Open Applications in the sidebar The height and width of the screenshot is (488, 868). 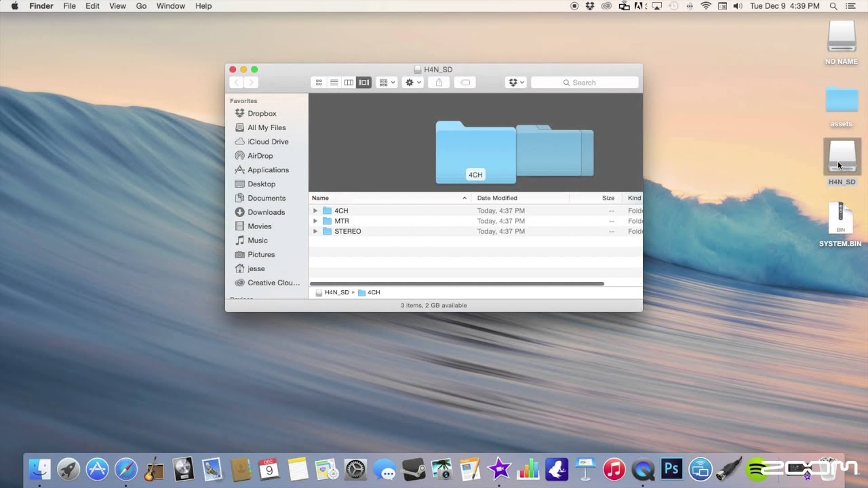click(x=268, y=170)
